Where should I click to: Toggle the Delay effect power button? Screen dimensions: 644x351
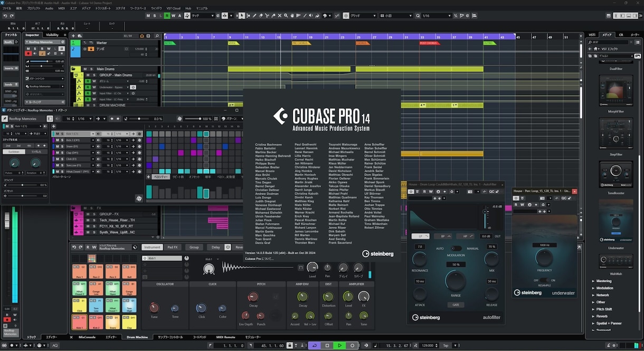click(x=228, y=247)
